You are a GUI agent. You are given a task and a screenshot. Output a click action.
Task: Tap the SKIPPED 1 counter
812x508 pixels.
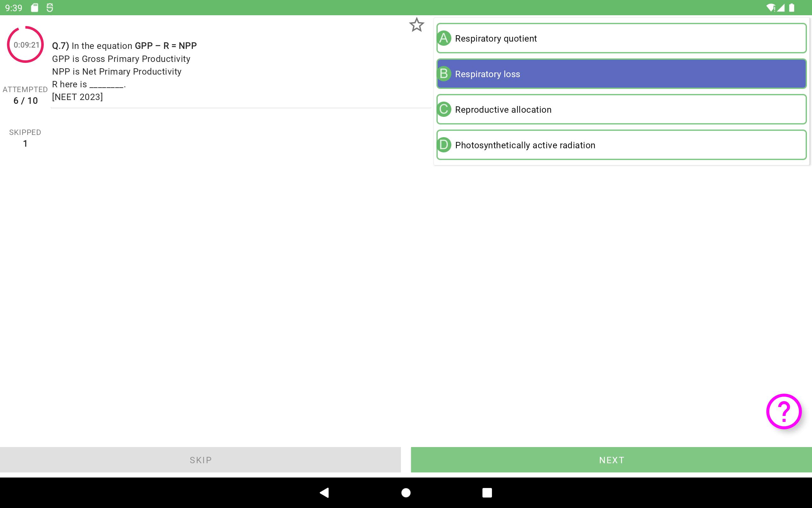pyautogui.click(x=25, y=138)
